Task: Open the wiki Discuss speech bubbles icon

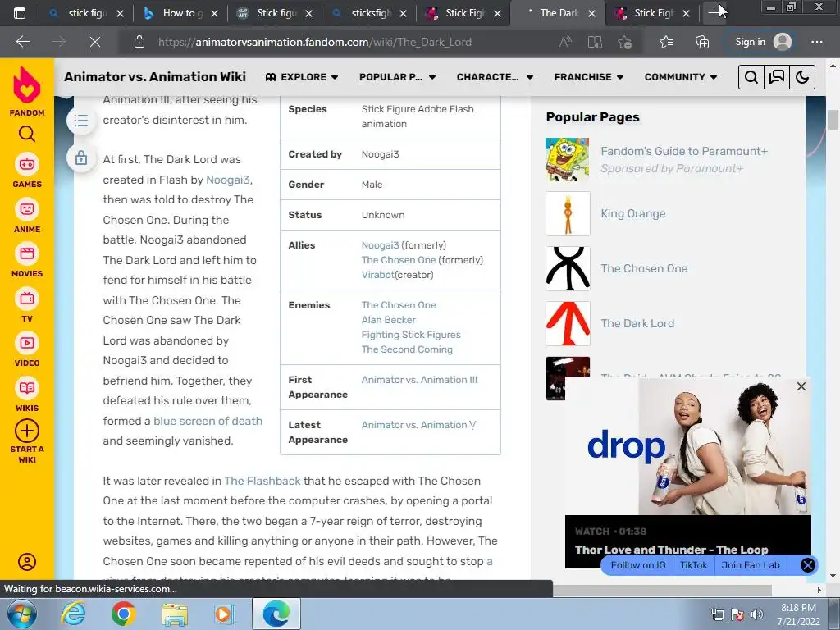Action: (777, 77)
